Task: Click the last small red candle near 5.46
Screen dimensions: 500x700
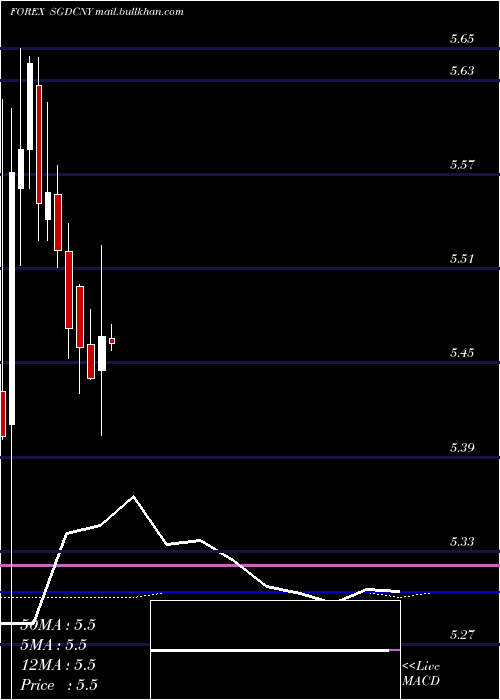Action: pos(112,341)
